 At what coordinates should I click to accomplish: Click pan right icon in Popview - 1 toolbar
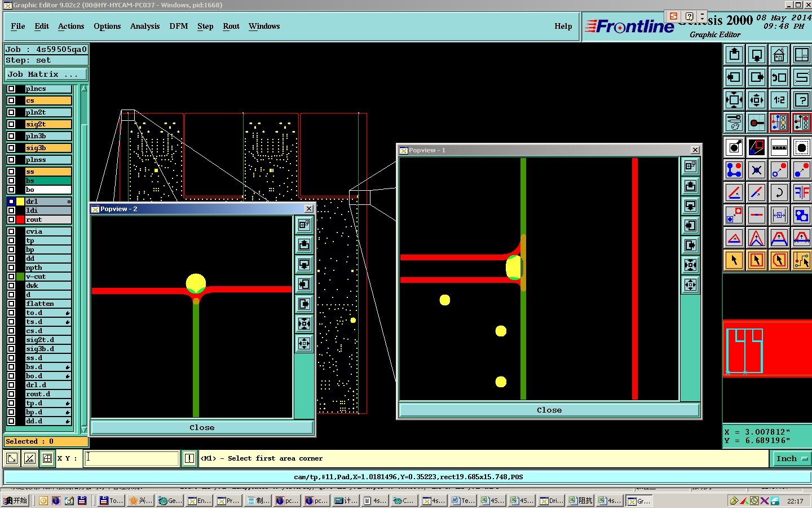[x=691, y=245]
